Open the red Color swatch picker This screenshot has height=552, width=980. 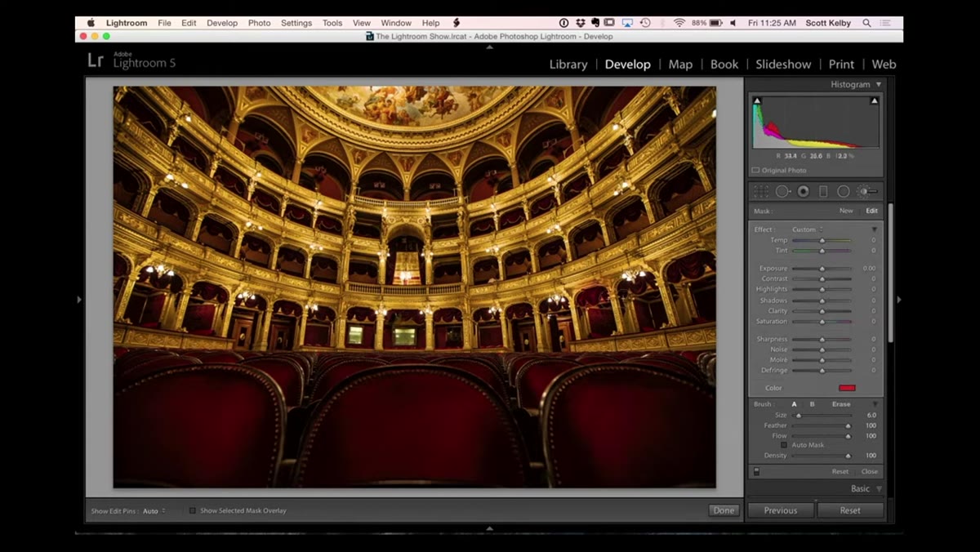coord(847,388)
